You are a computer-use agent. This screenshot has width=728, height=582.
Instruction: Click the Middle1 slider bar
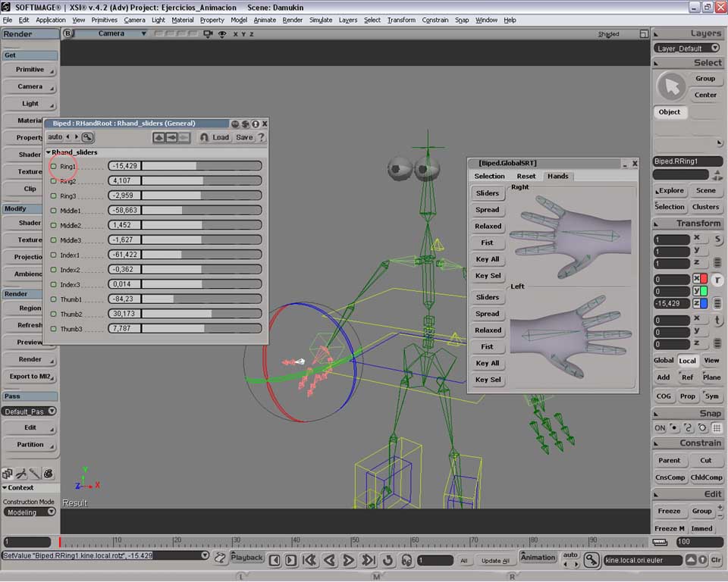pyautogui.click(x=201, y=211)
